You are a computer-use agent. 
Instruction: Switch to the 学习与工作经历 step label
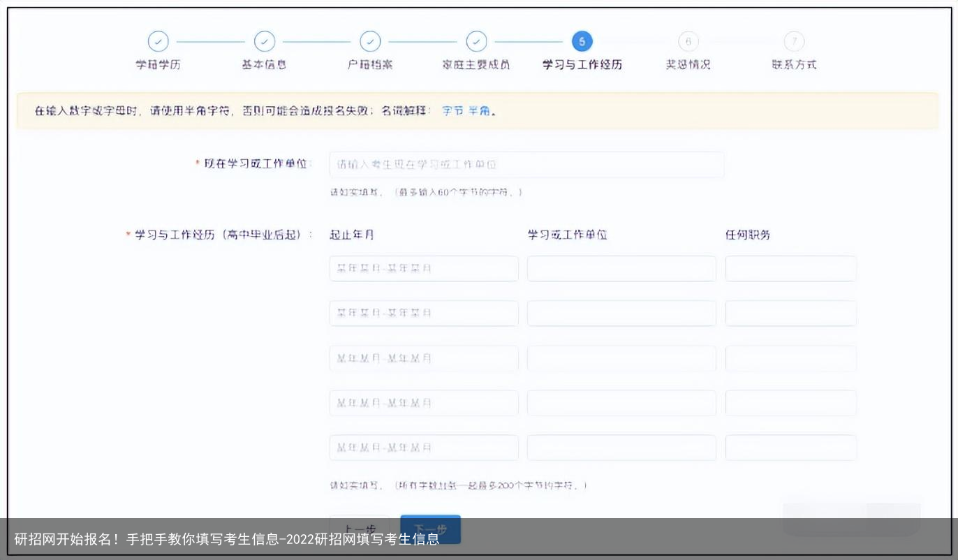[x=582, y=63]
